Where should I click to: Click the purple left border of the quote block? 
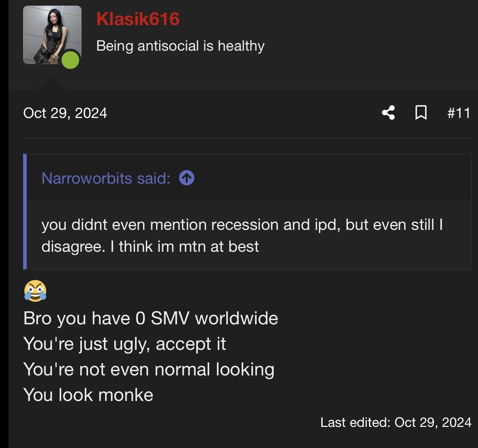click(x=25, y=212)
